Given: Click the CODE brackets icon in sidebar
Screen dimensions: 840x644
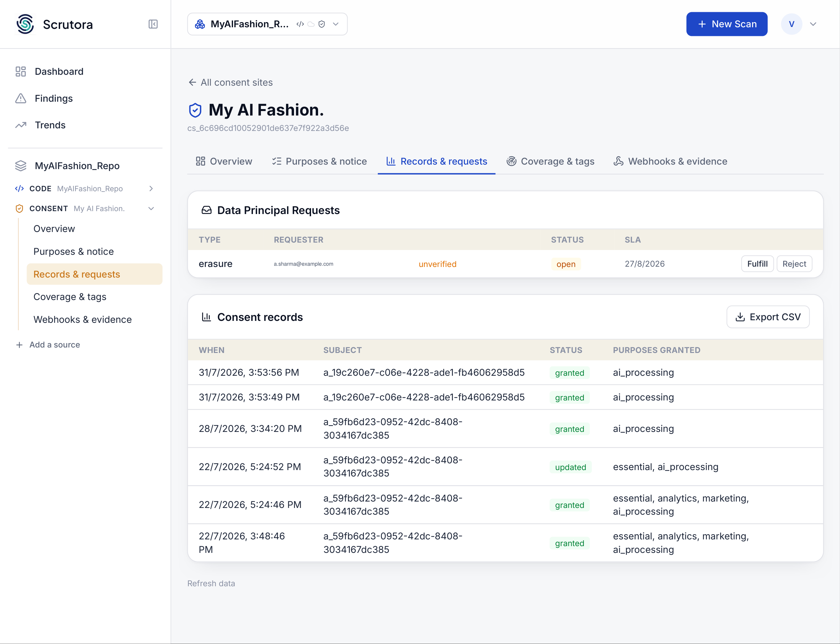Looking at the screenshot, I should [x=19, y=189].
